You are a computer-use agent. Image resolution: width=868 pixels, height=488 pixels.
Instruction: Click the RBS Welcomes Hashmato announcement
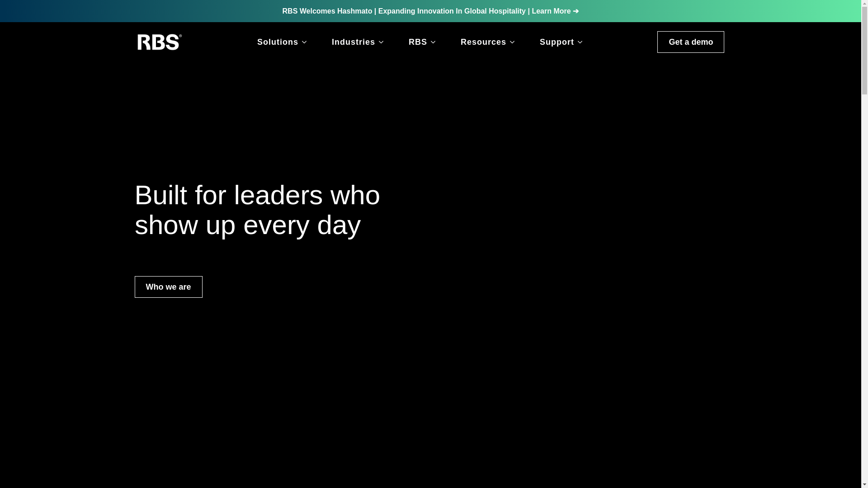(327, 11)
